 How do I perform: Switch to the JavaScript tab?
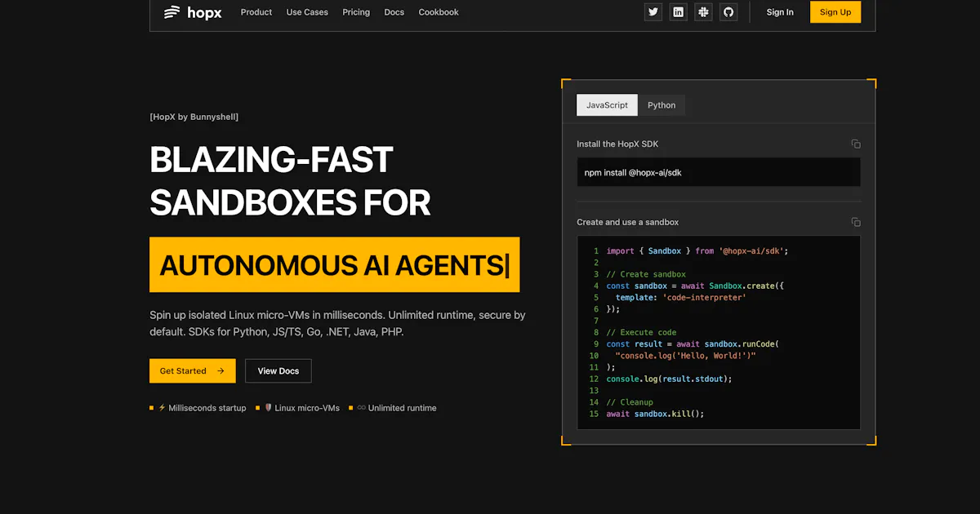coord(607,105)
